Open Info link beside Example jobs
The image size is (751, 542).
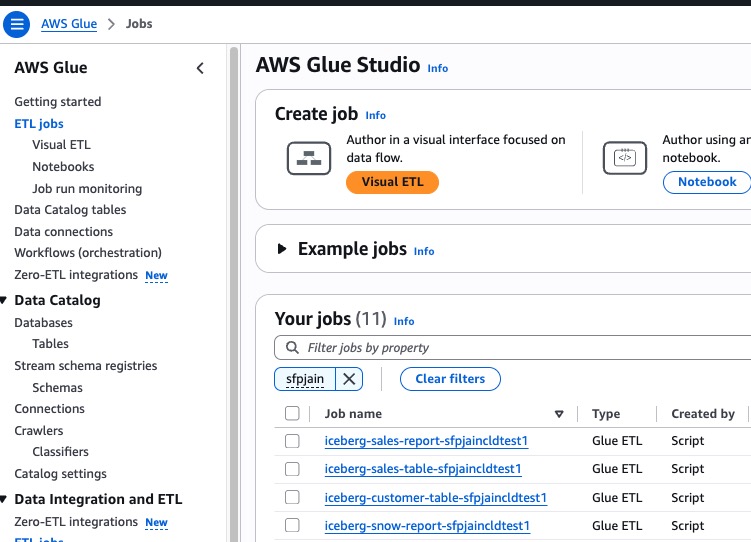424,251
